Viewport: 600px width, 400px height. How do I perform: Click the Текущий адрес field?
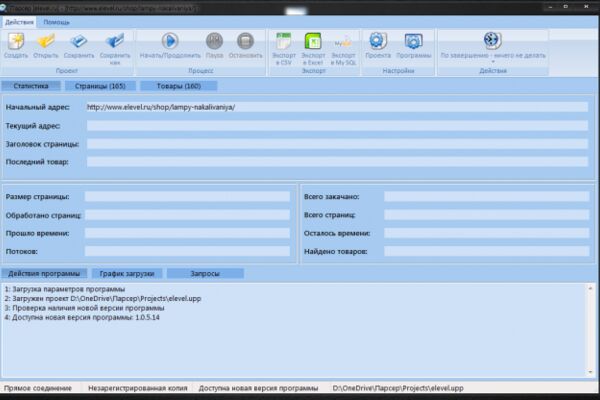click(x=337, y=126)
